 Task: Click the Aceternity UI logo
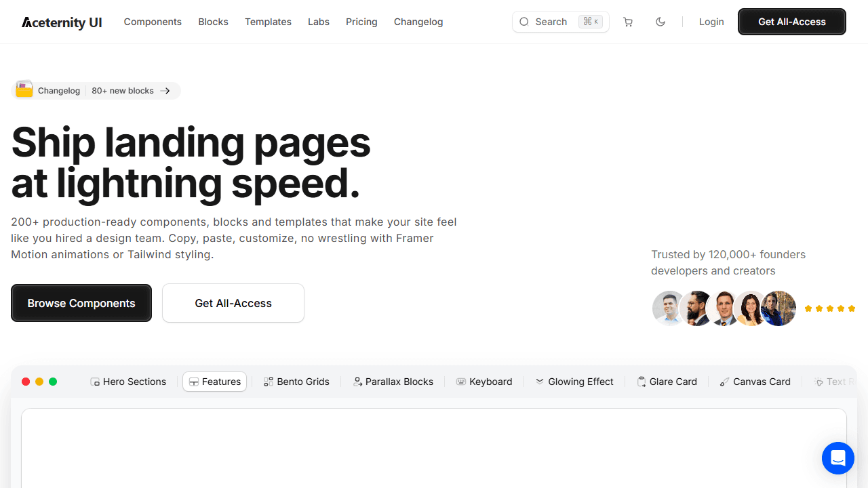tap(62, 22)
